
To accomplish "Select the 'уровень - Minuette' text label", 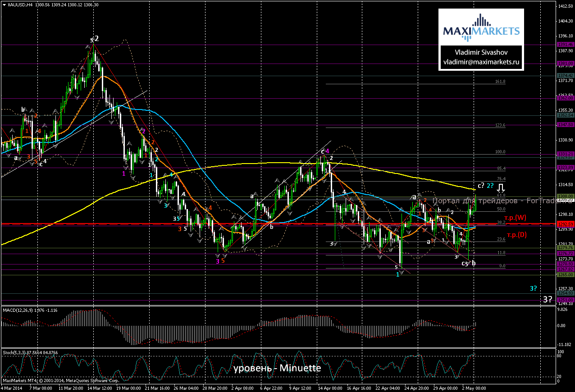I will 277,368.
